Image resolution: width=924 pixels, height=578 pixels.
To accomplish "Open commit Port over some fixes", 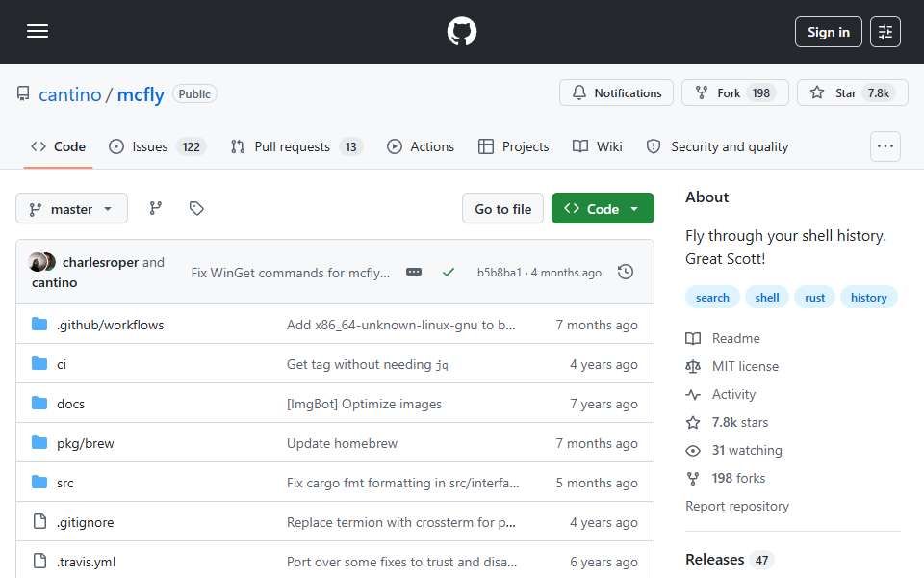I will coord(401,562).
